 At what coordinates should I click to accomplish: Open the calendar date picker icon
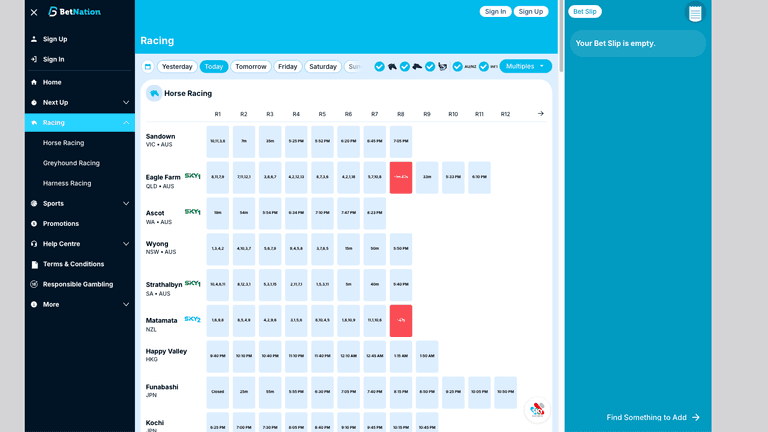point(148,67)
